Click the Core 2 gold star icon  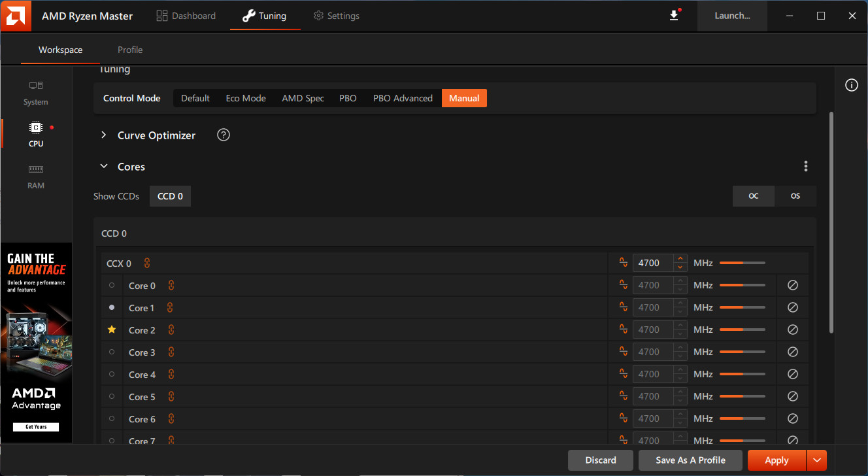click(x=112, y=330)
